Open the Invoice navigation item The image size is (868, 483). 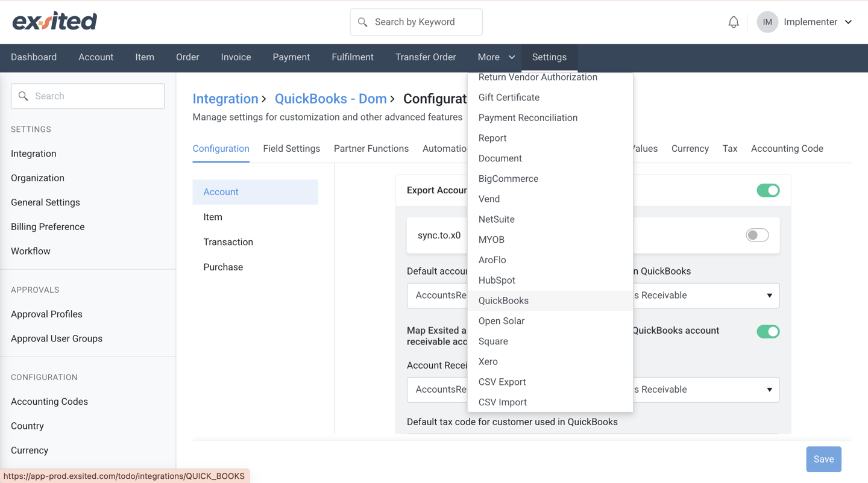click(236, 57)
